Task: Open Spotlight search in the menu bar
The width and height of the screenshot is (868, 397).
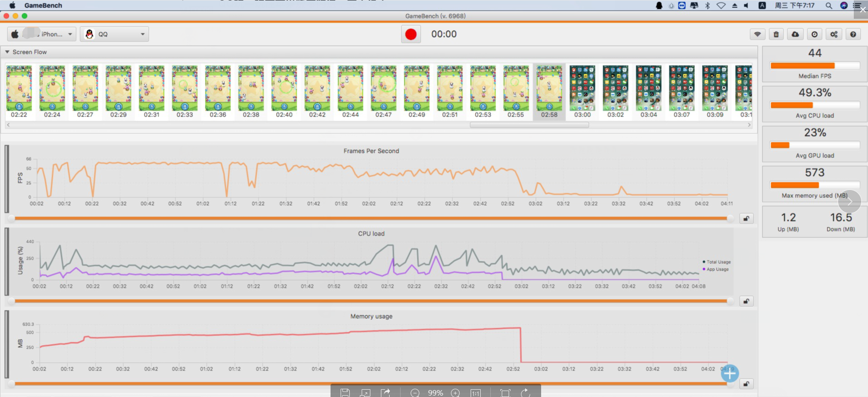Action: tap(829, 5)
